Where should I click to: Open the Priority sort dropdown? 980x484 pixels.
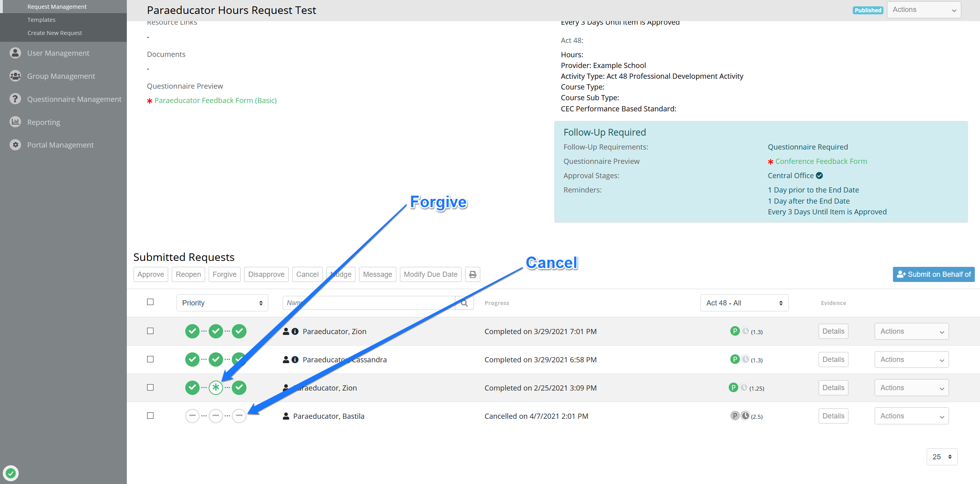coord(222,303)
